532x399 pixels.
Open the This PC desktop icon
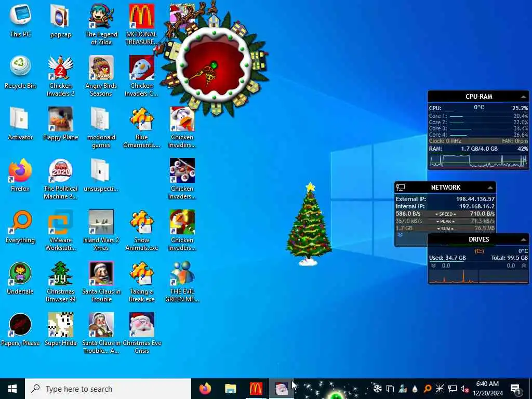pyautogui.click(x=20, y=20)
